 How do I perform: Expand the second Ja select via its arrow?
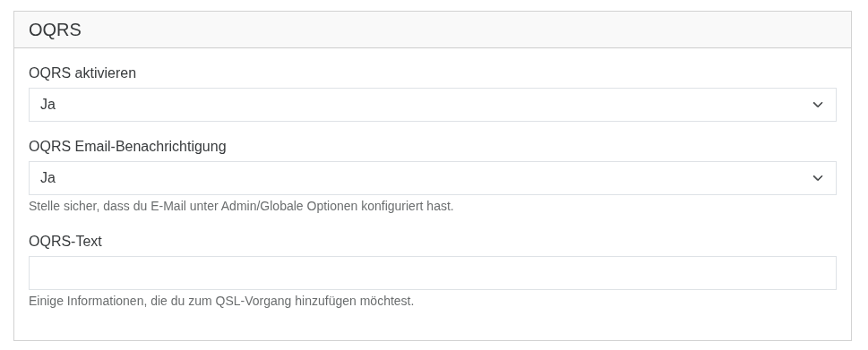pyautogui.click(x=818, y=178)
